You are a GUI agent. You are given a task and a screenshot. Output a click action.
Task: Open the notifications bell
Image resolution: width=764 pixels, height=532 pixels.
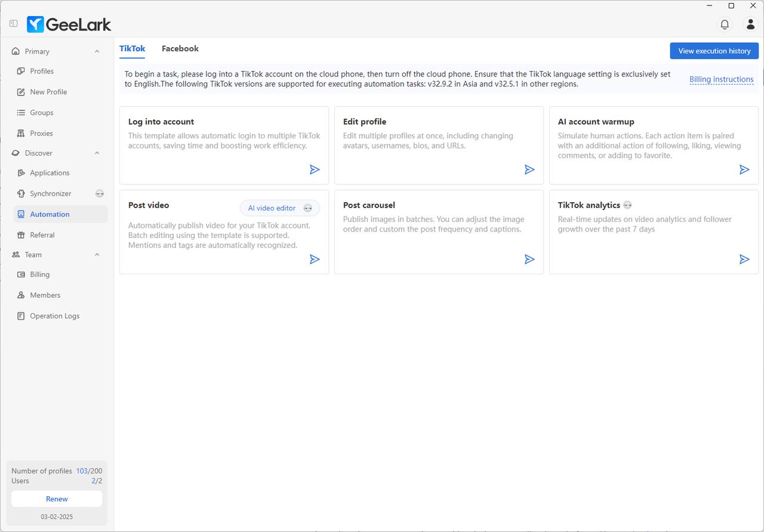[725, 24]
